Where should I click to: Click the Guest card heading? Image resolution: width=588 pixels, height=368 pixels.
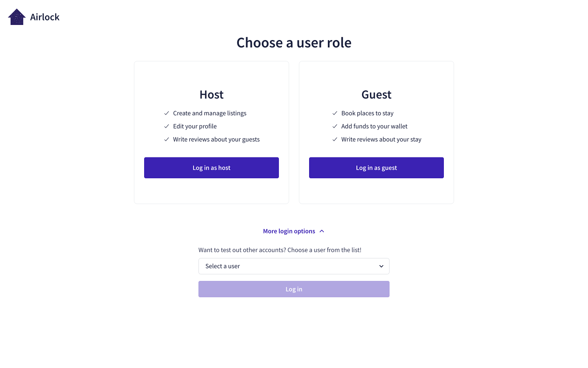(376, 94)
